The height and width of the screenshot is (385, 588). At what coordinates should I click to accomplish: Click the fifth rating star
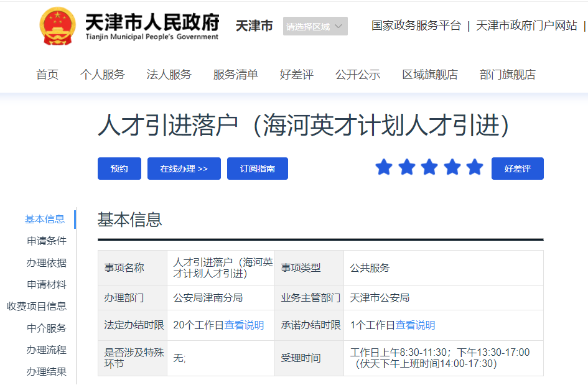[475, 167]
